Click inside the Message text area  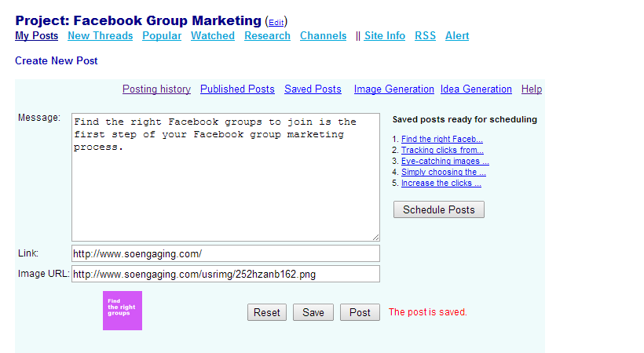[x=225, y=177]
